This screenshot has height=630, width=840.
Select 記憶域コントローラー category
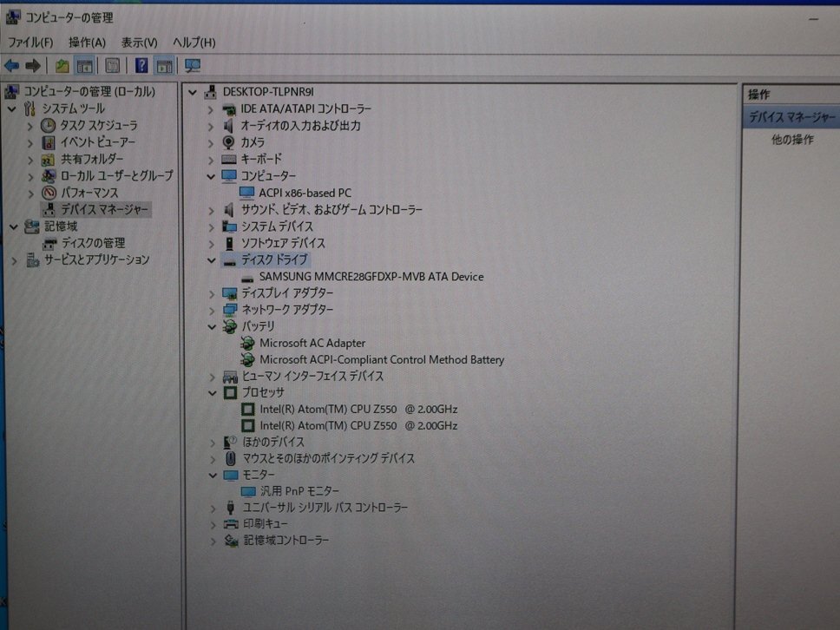click(286, 541)
